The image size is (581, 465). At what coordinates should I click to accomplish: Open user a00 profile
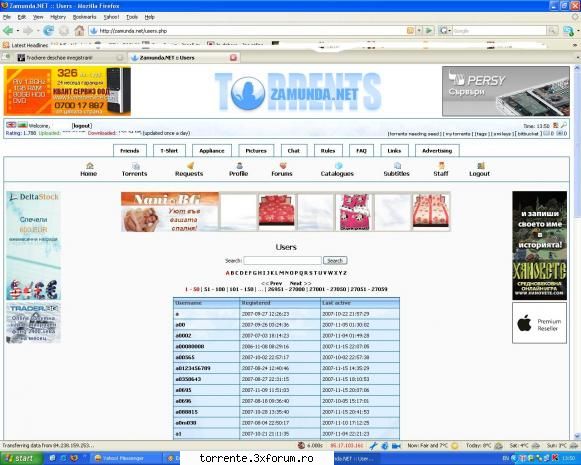(x=180, y=325)
